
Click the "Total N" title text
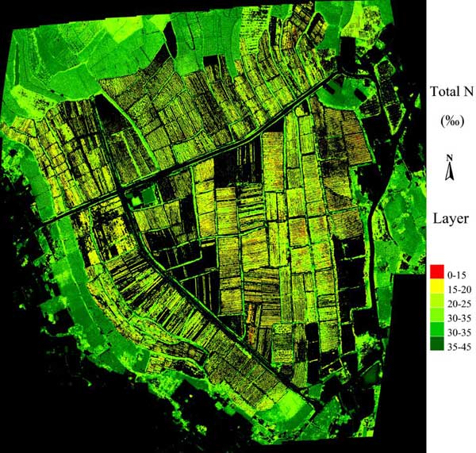450,91
